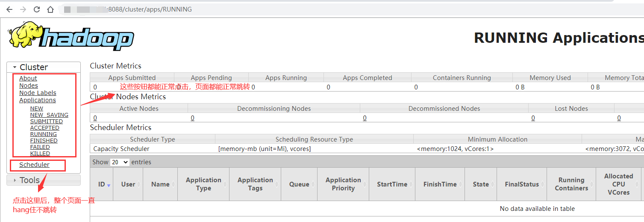Click the browser forward arrow
The image size is (644, 222).
point(23,9)
